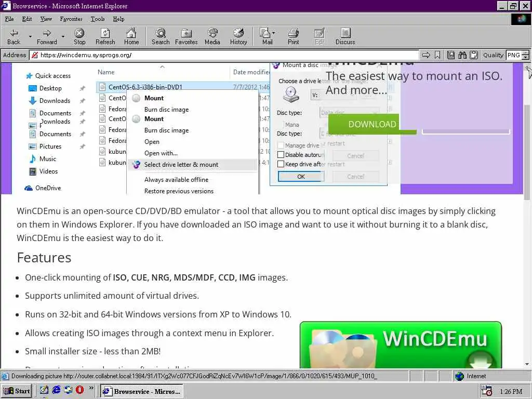Click the binoculars find icon
The height and width of the screenshot is (399, 532).
(x=462, y=55)
